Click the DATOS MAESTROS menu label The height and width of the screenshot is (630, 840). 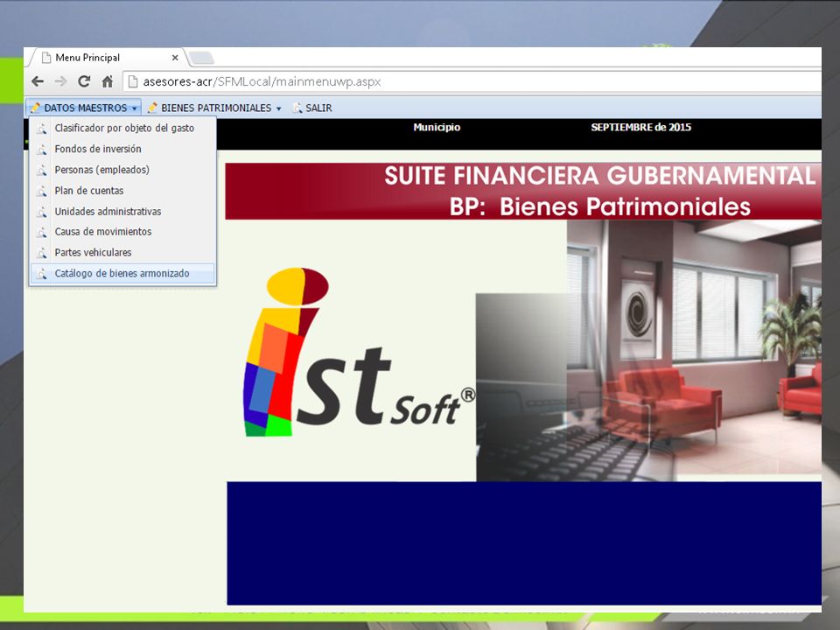point(86,108)
